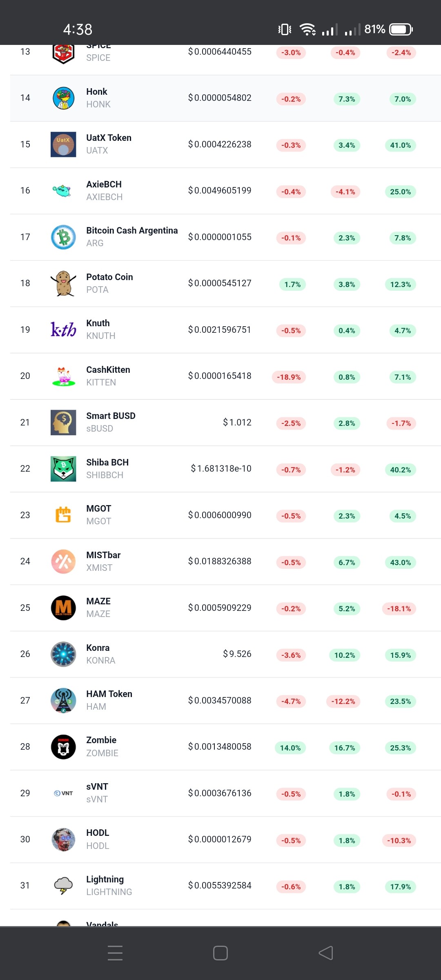Tap the Bitcoin Cash Argentina logo
Screen dimensions: 441x980
(63, 237)
